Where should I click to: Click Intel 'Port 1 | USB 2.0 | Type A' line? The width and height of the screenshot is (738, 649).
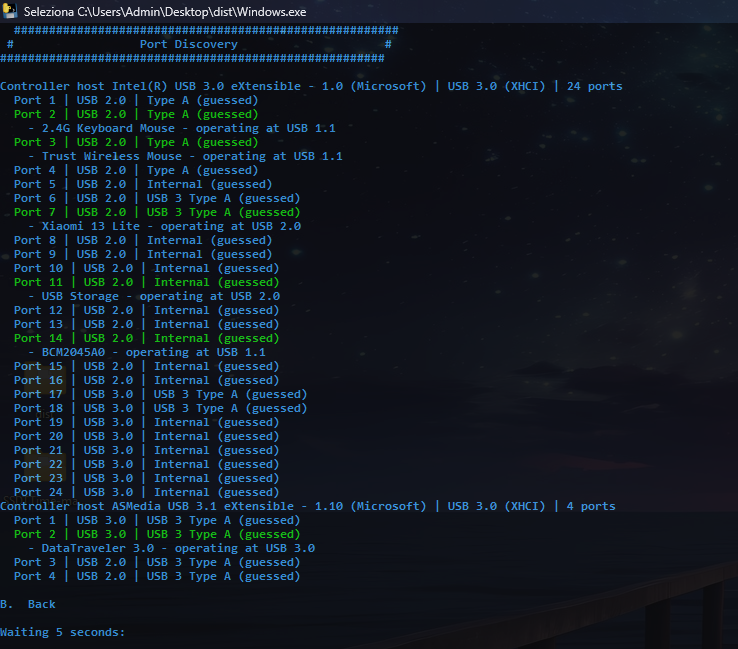coord(136,100)
